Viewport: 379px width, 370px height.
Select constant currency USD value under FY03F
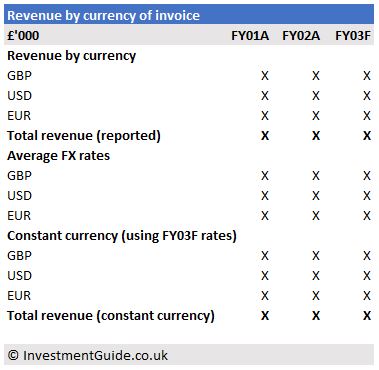[x=367, y=276]
